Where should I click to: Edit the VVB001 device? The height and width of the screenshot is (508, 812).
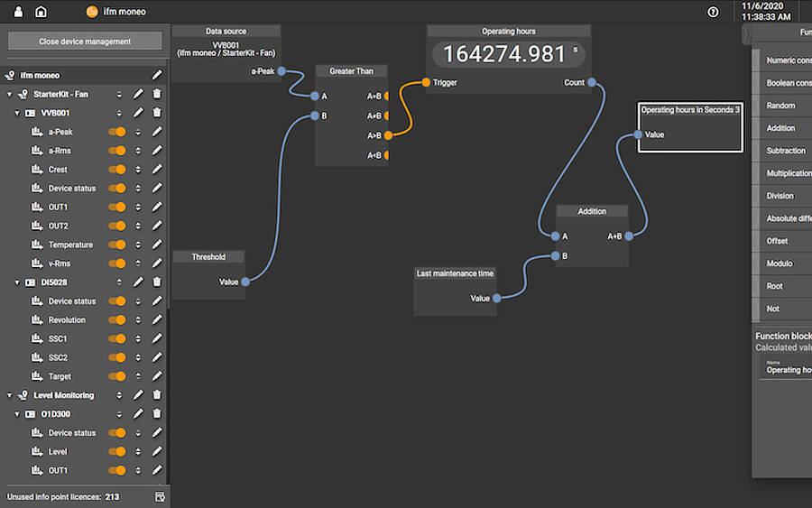point(138,113)
